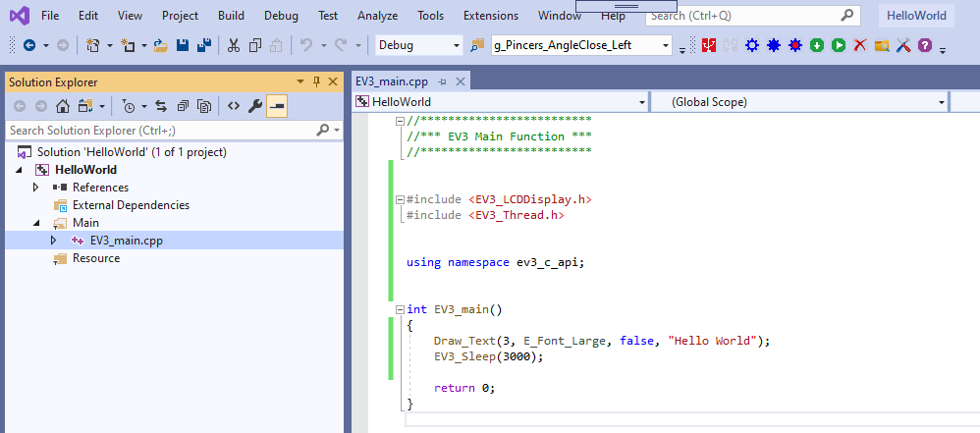
Task: Click the View Code angle-brackets icon
Action: click(233, 106)
